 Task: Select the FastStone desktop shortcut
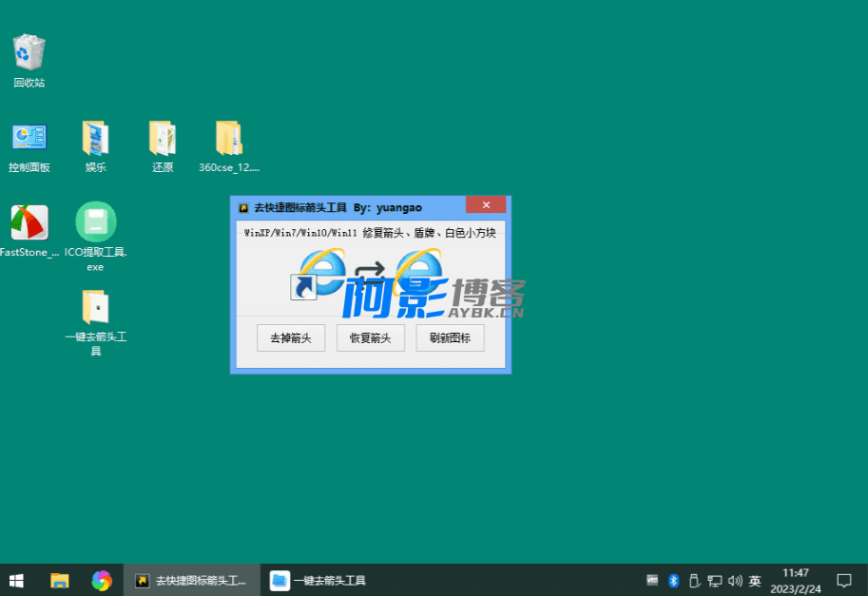[x=29, y=222]
